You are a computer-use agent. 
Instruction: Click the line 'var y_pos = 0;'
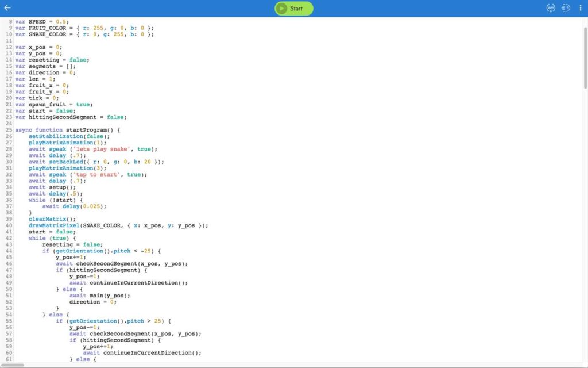pos(38,53)
